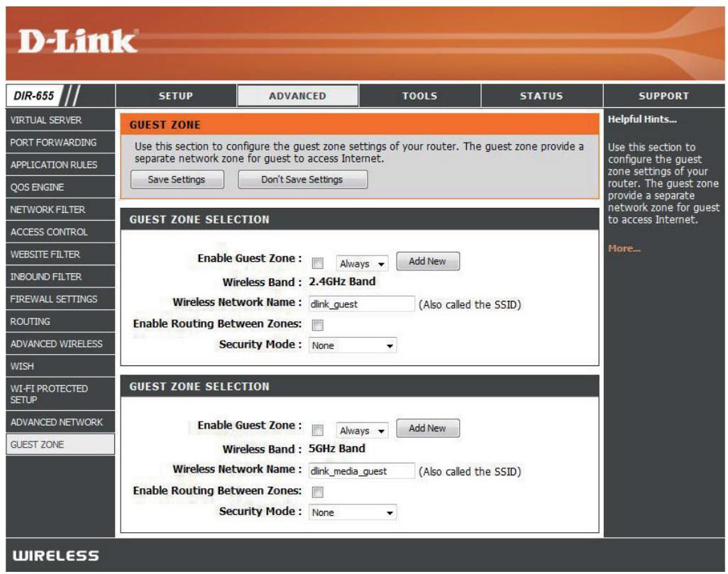Image resolution: width=728 pixels, height=574 pixels.
Task: Click Add New for 2.4GHz guest zone
Action: pyautogui.click(x=428, y=261)
